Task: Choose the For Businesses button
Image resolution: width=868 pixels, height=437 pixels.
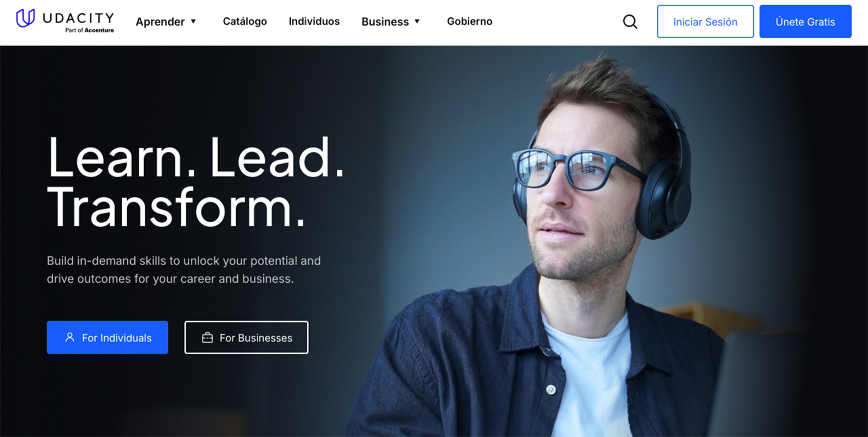Action: click(247, 337)
